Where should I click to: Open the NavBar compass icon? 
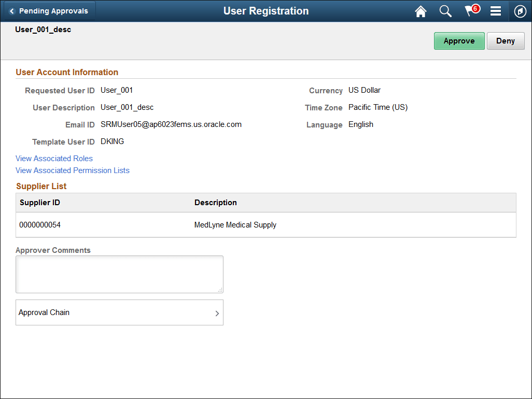point(520,11)
